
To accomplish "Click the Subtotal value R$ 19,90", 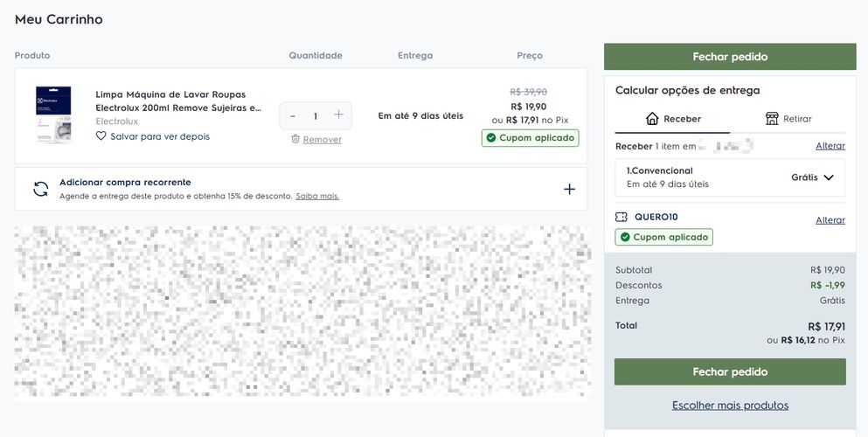I will point(828,270).
